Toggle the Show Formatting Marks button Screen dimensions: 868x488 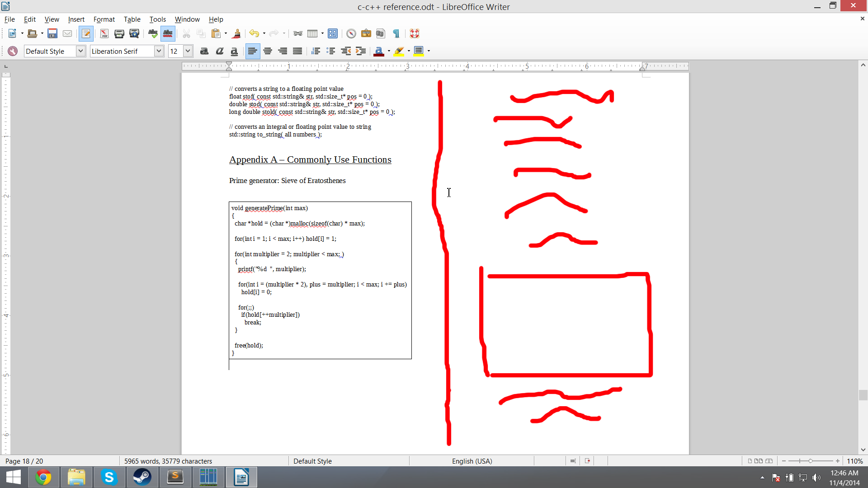point(396,33)
